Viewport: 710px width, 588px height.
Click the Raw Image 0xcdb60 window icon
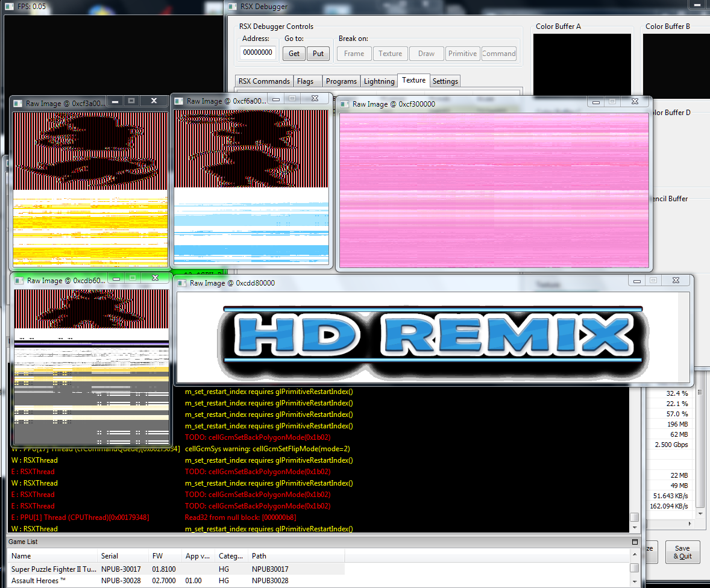pyautogui.click(x=19, y=281)
